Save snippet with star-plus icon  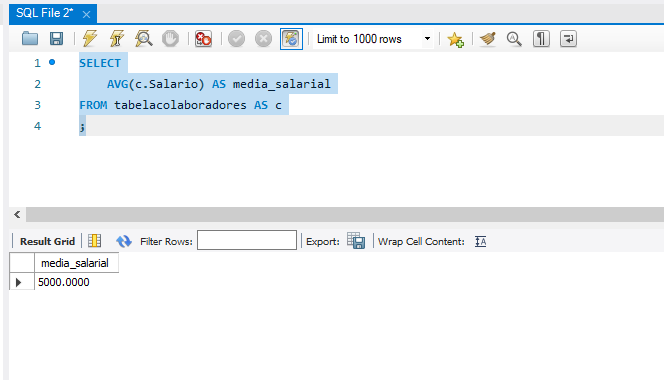coord(456,39)
